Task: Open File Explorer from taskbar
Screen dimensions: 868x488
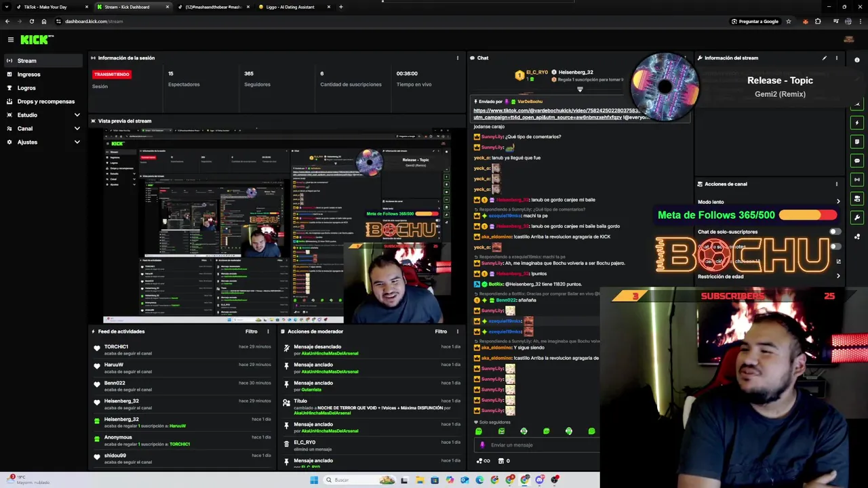Action: (x=420, y=480)
